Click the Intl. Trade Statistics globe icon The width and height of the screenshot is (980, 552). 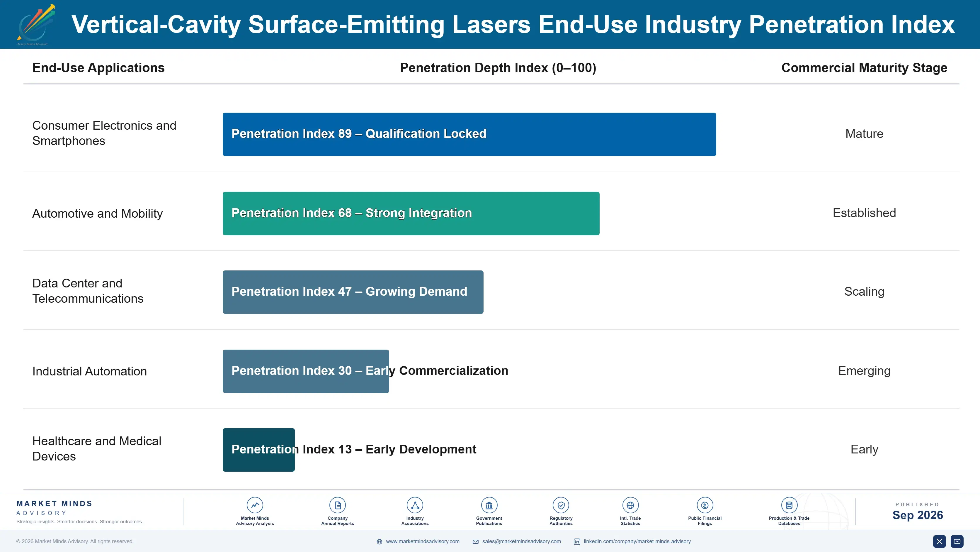630,505
